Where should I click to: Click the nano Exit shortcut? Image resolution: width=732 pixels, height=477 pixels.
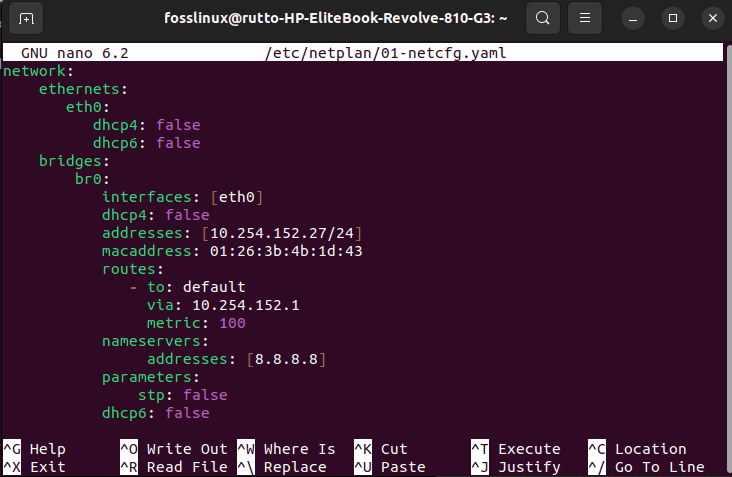[47, 467]
